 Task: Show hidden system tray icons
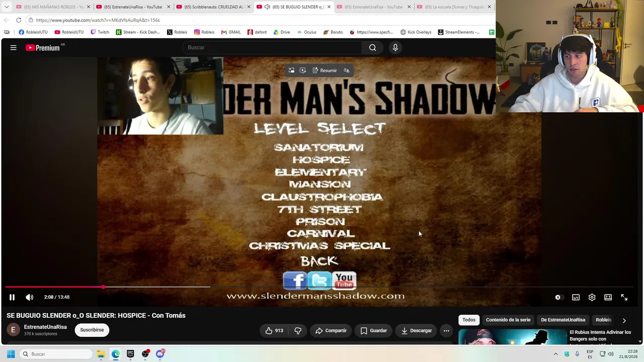(555, 354)
